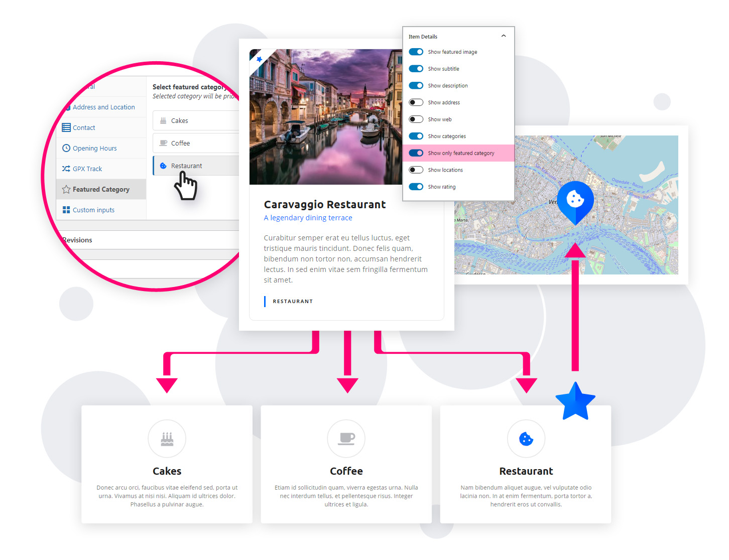Click the Cakes card round cake icon
The height and width of the screenshot is (560, 729).
point(167,439)
